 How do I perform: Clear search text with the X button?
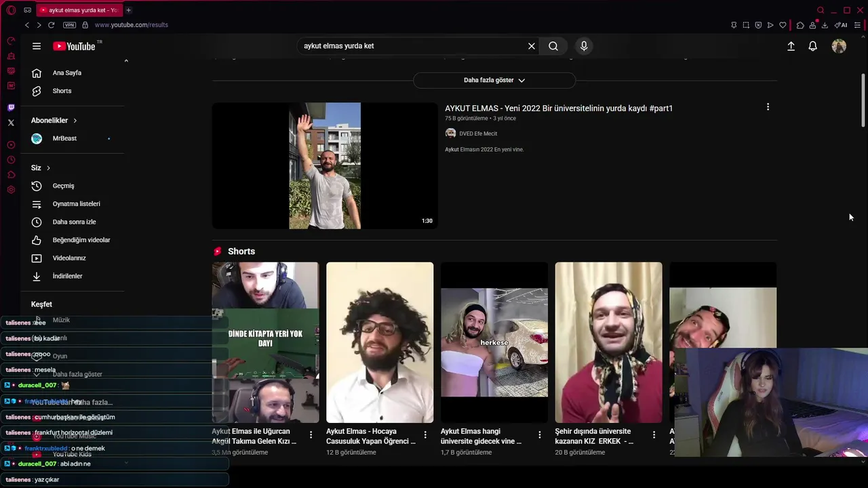pos(532,46)
